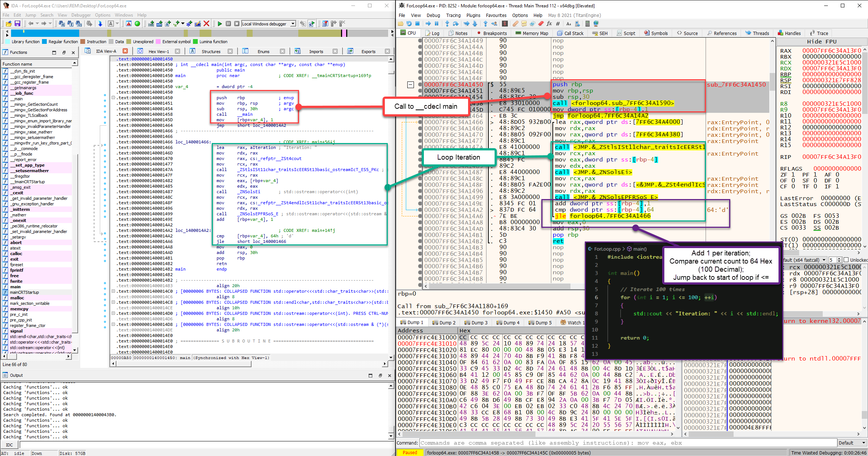Click IDA's jump back arrow icon

[31, 24]
